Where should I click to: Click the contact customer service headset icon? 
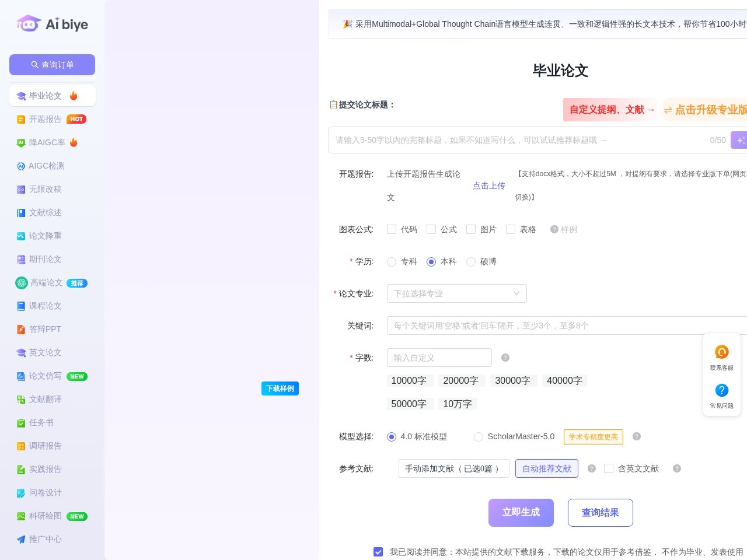[x=722, y=352]
